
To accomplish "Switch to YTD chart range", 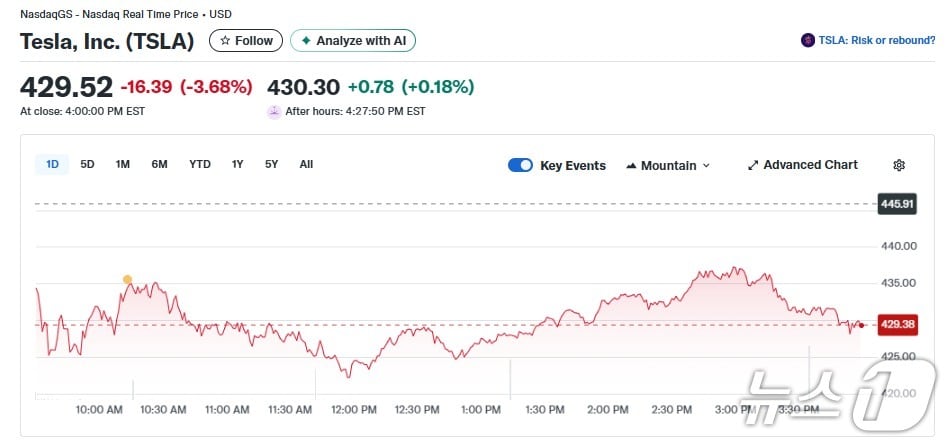I will click(200, 164).
